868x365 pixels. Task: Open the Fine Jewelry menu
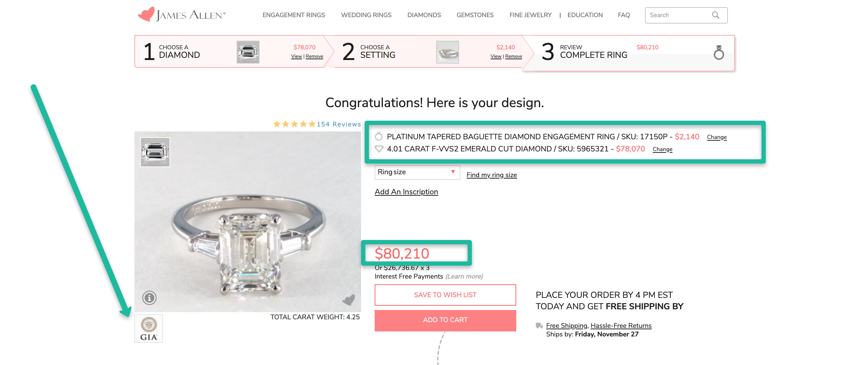(530, 15)
